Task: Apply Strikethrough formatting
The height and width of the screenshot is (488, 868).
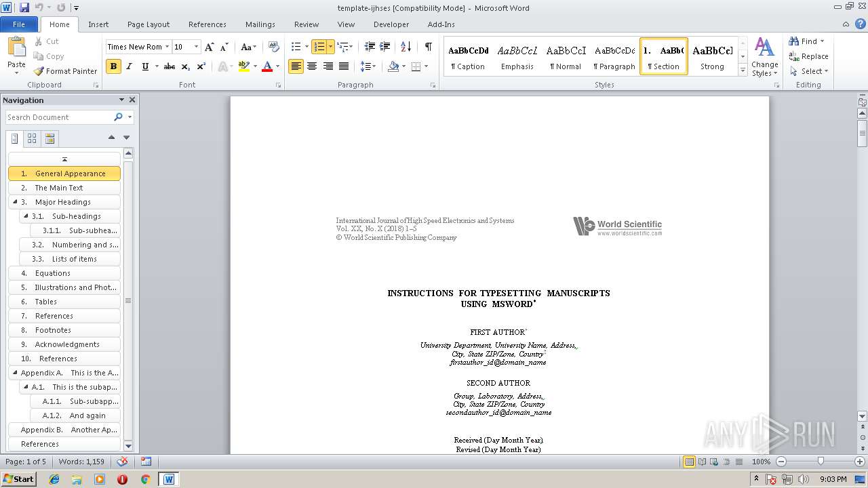Action: pos(170,66)
